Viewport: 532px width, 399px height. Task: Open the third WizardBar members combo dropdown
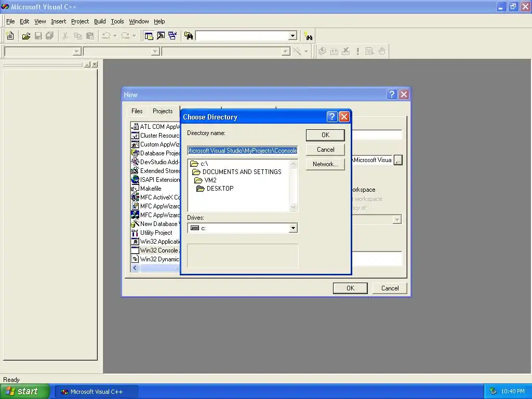click(286, 51)
